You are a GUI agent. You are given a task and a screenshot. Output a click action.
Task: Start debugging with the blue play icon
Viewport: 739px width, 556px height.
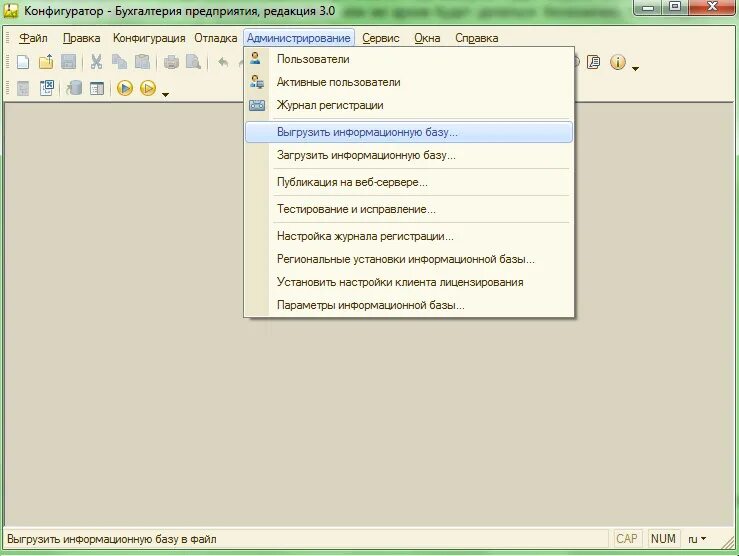[x=124, y=88]
